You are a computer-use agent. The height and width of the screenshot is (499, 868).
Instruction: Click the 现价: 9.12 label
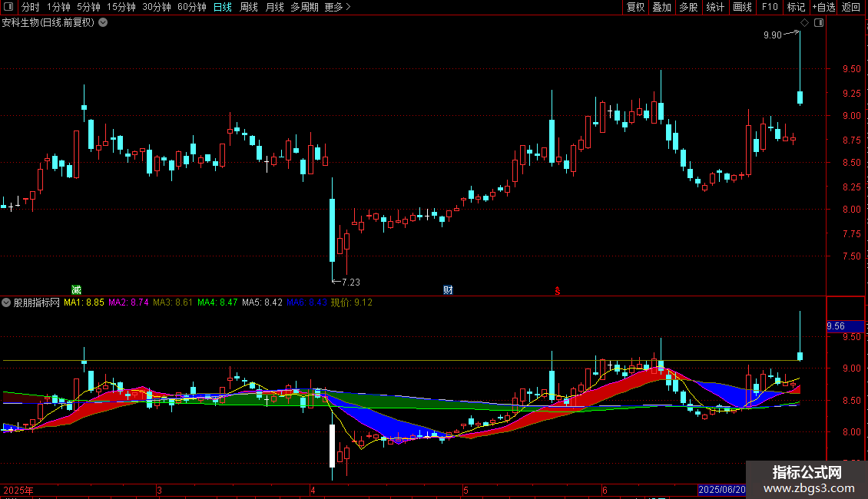[352, 302]
